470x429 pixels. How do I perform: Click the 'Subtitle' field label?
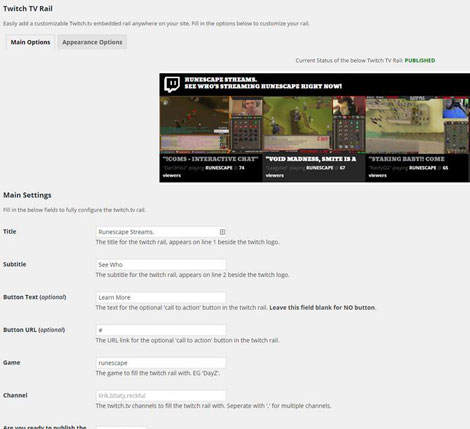(x=14, y=264)
